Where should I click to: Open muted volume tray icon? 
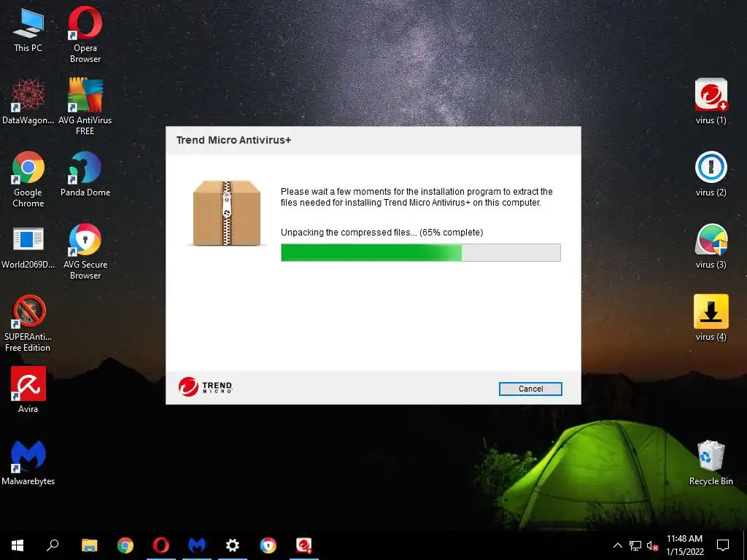652,545
